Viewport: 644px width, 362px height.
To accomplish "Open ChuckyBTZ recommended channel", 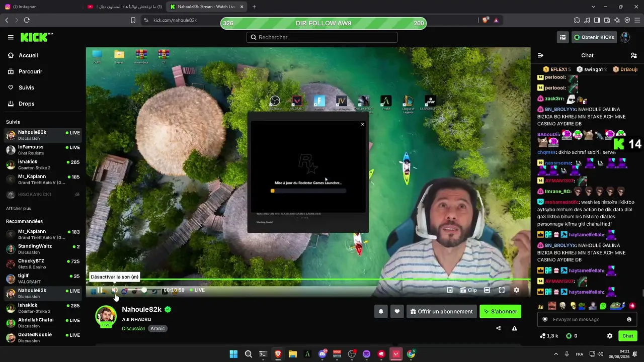I will coord(43,264).
